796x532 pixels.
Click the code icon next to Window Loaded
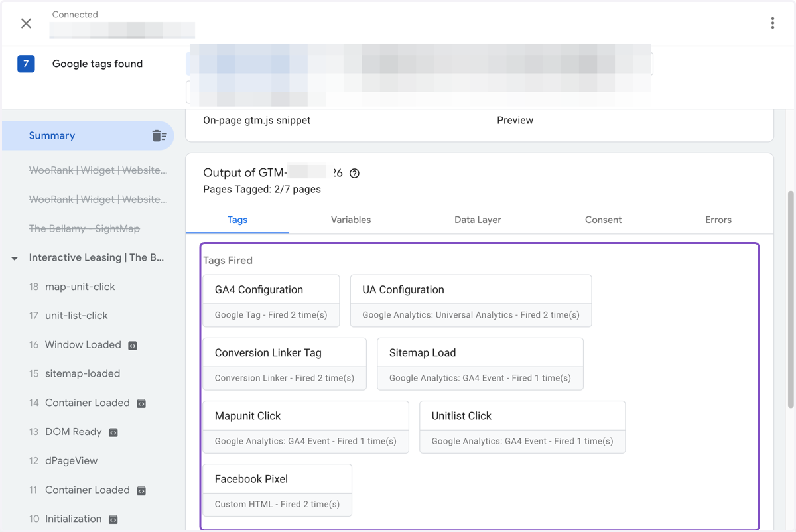coord(133,345)
